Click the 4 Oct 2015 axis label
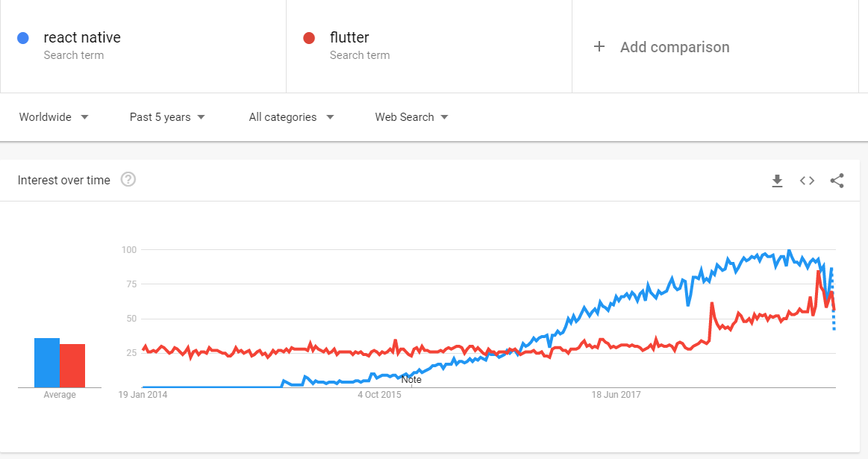 tap(379, 395)
